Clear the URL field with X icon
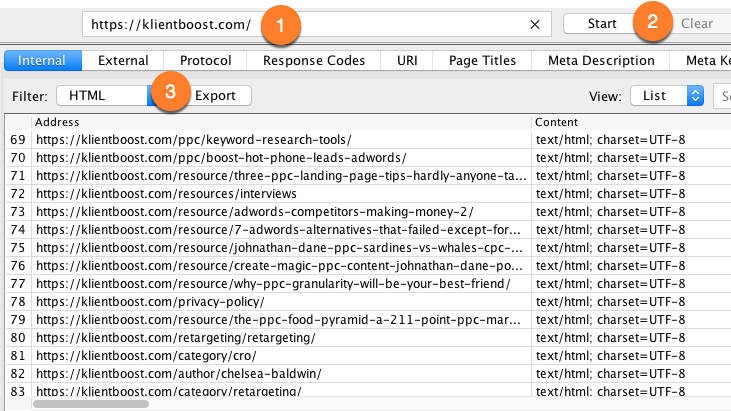 (x=535, y=24)
